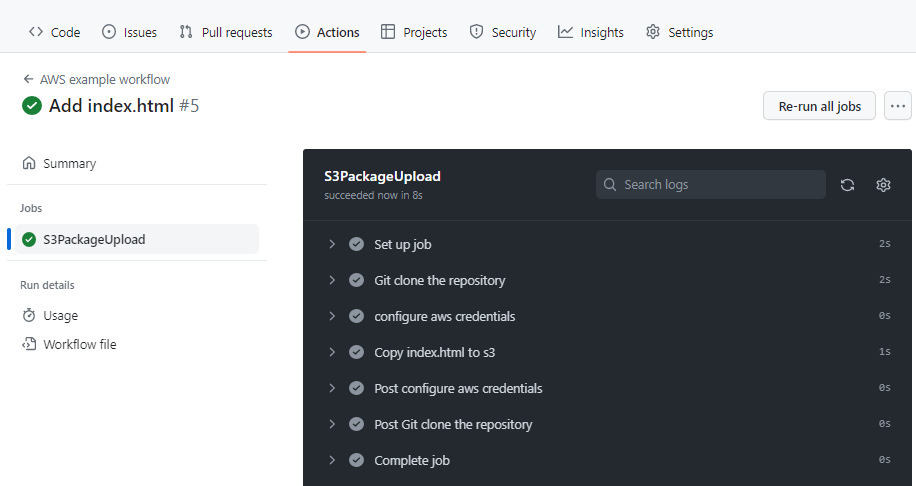The image size is (916, 486).
Task: Click the magnifier icon in Search logs
Action: [x=610, y=185]
